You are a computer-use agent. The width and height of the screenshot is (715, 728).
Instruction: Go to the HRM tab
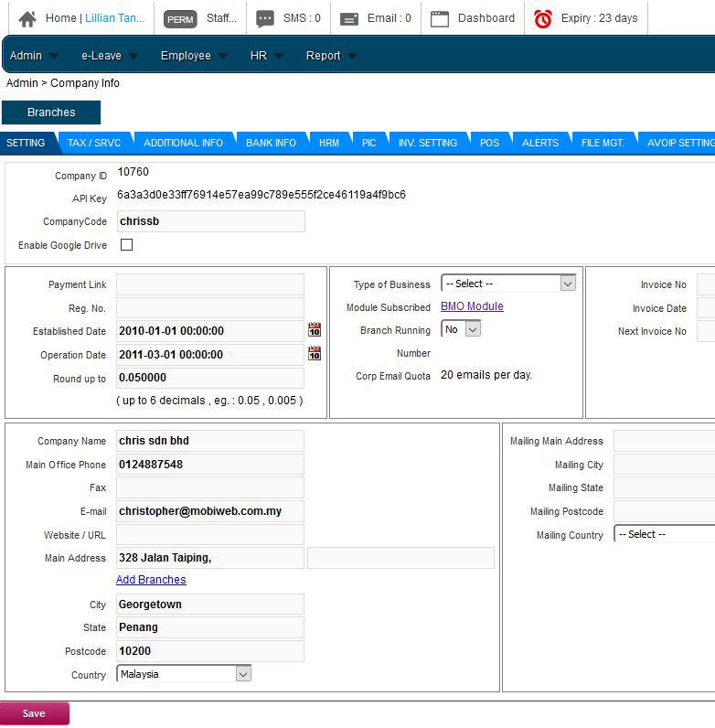tap(329, 143)
